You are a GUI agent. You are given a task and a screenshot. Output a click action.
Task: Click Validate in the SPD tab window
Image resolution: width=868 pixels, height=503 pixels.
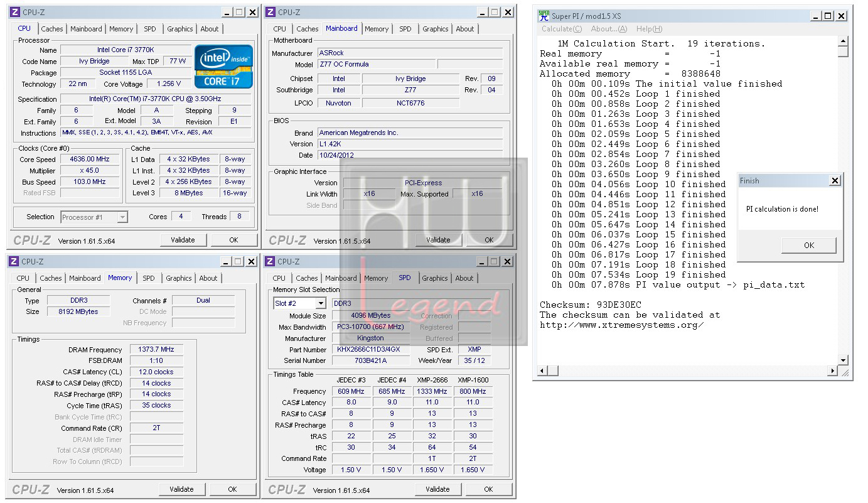tap(437, 489)
